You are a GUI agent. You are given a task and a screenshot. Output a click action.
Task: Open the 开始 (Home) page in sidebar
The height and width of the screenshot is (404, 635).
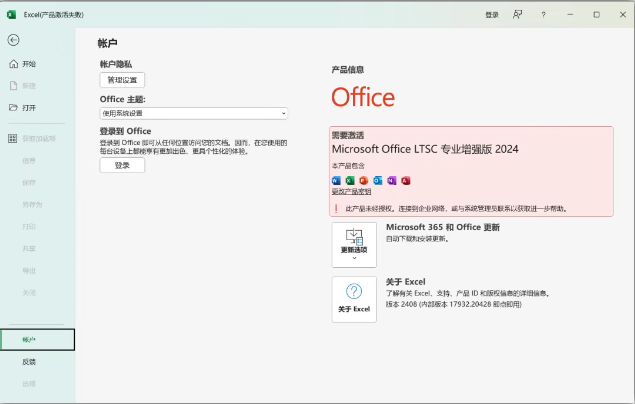coord(29,64)
